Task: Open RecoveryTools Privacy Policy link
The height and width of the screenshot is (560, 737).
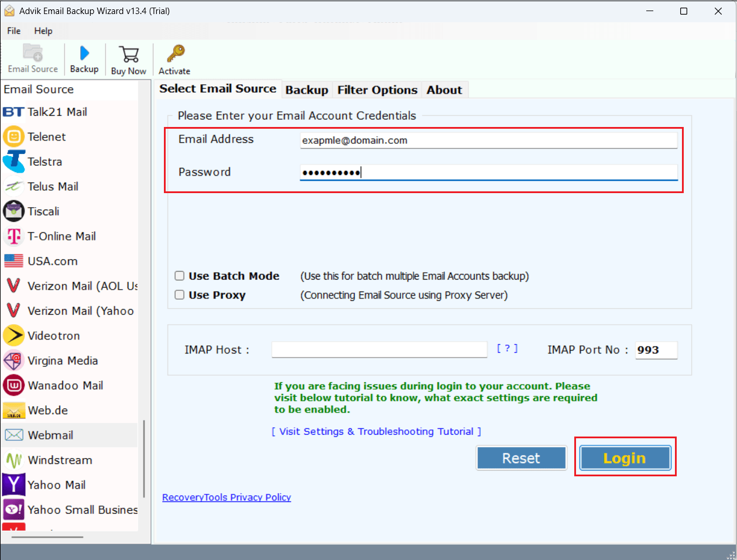Action: coord(227,497)
